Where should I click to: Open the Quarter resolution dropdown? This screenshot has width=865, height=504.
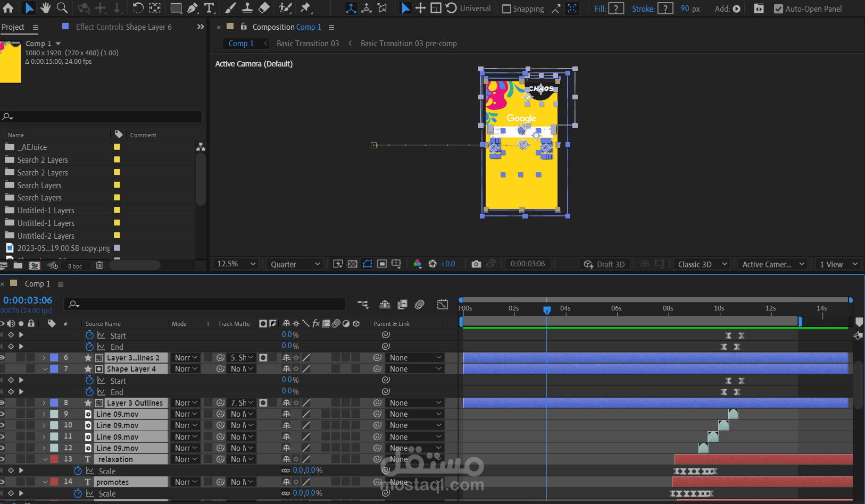[295, 264]
